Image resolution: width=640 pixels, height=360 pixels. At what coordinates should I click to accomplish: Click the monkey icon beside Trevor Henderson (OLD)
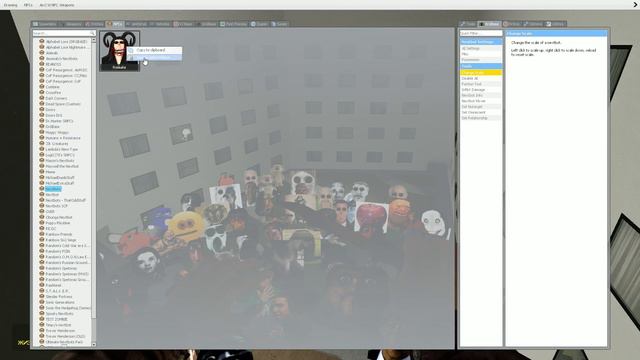tap(42, 336)
